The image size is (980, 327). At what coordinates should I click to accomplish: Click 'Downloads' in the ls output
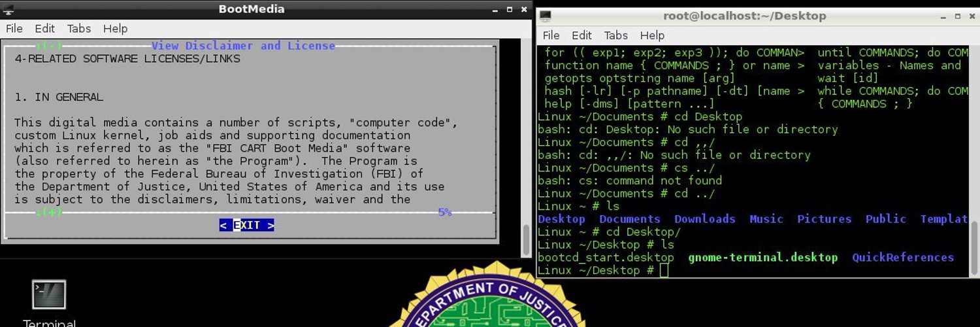click(x=705, y=219)
